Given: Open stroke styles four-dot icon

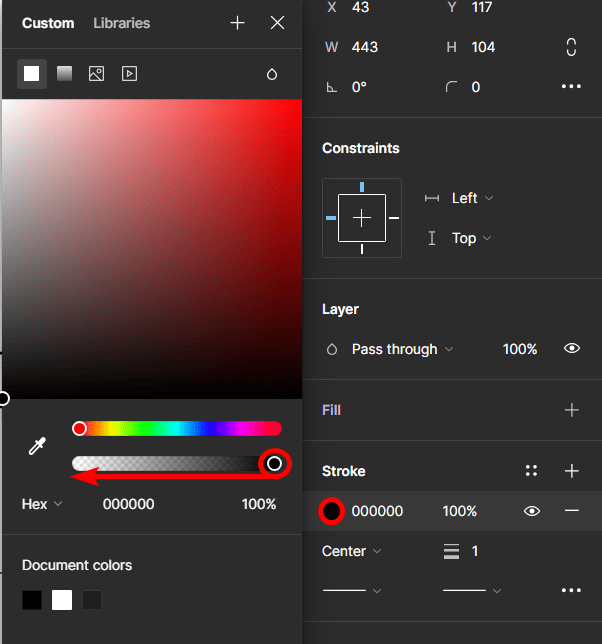Looking at the screenshot, I should click(x=531, y=471).
